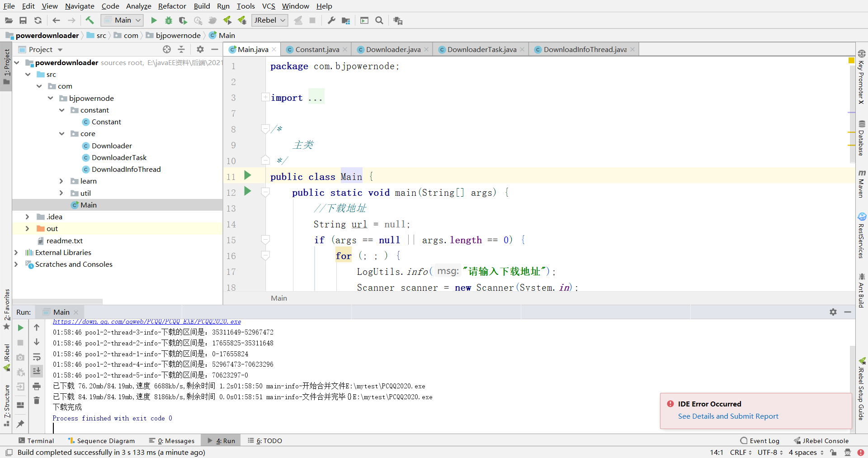The width and height of the screenshot is (868, 458).
Task: Open the Event Log button
Action: pos(760,441)
